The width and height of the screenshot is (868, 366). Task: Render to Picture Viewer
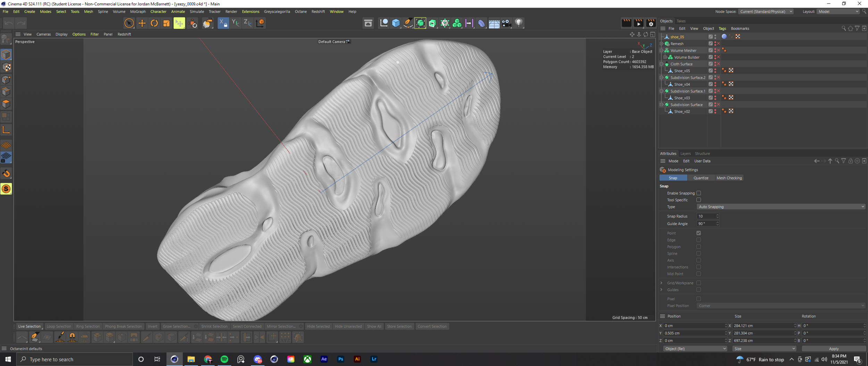point(639,23)
